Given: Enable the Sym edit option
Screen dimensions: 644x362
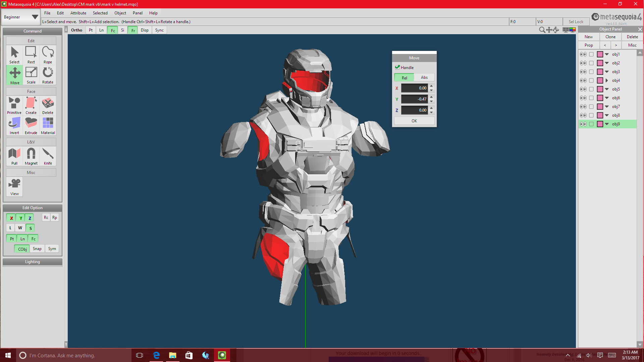Looking at the screenshot, I should (52, 249).
